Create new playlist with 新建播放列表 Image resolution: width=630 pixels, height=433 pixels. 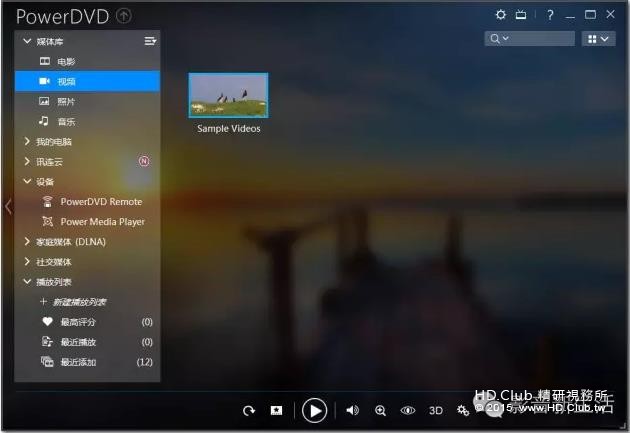pyautogui.click(x=74, y=302)
